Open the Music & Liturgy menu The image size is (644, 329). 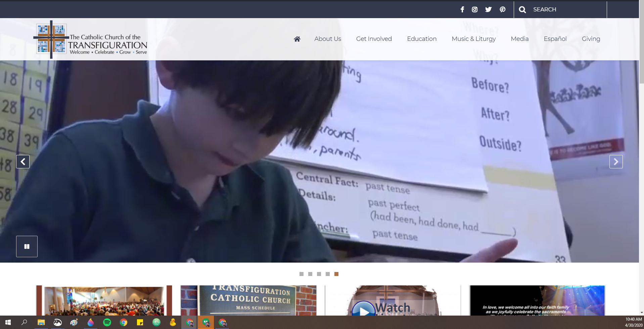(473, 39)
